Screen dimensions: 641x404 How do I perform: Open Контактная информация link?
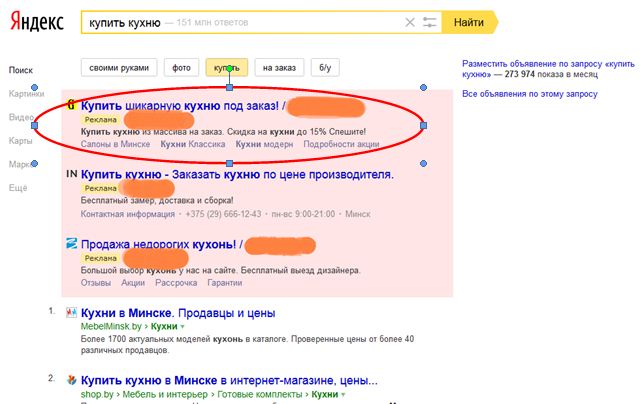point(128,214)
